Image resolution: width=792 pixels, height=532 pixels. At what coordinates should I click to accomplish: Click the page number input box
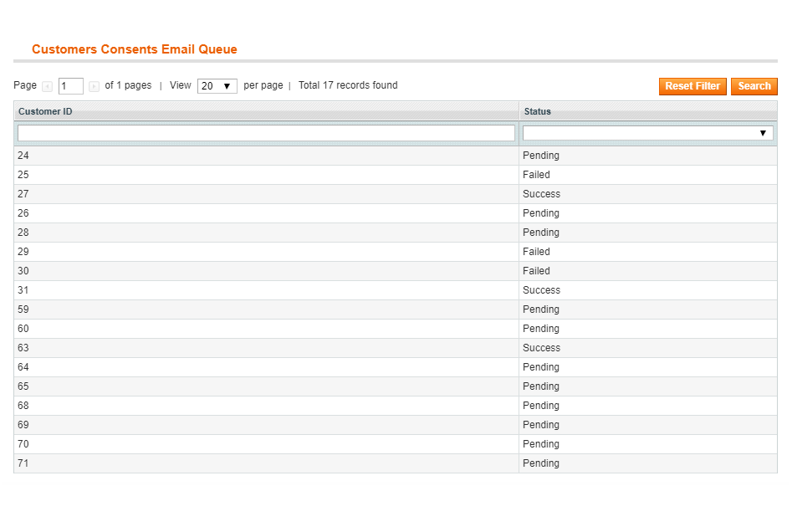click(70, 86)
